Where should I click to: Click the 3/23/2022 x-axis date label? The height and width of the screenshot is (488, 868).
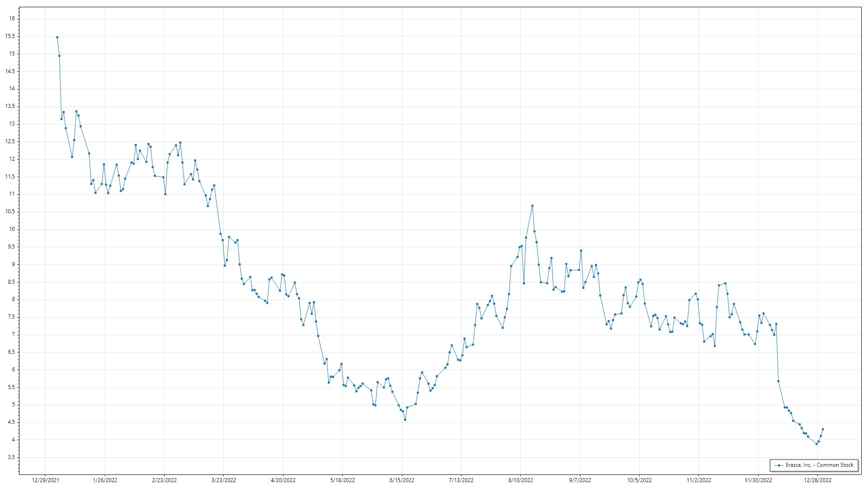[224, 480]
